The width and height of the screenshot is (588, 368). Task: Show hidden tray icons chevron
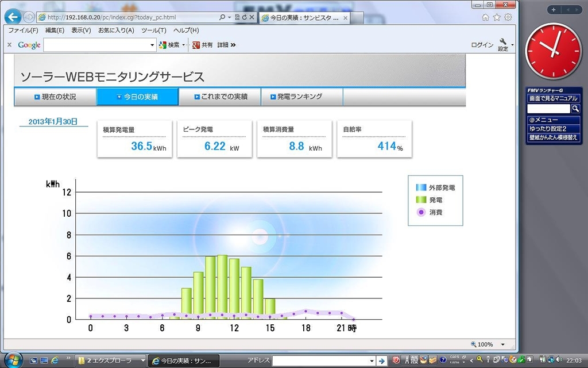click(471, 361)
